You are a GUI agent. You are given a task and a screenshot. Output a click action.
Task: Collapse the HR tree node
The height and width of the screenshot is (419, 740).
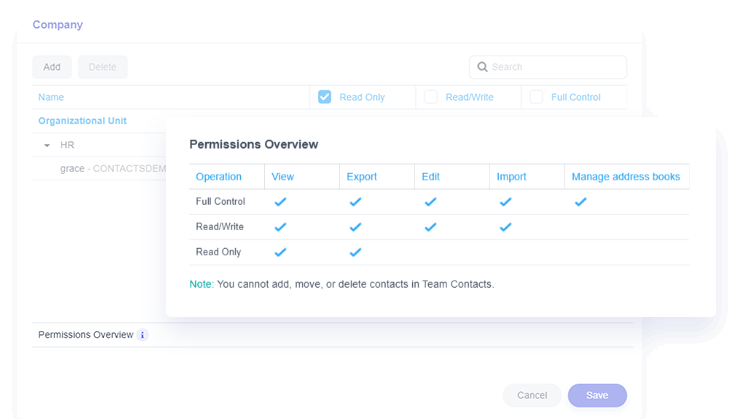click(x=47, y=146)
